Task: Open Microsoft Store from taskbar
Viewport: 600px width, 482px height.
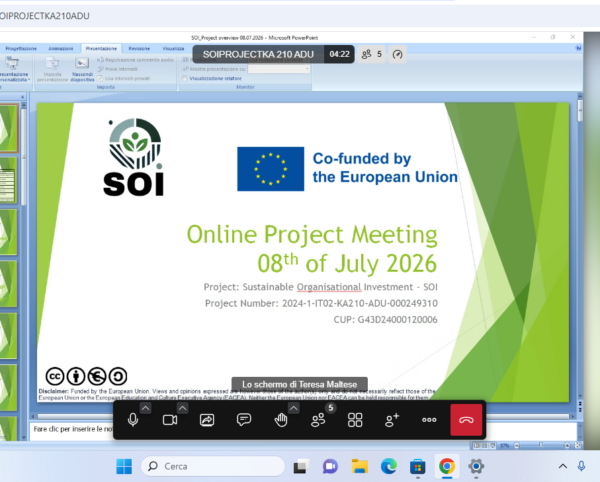Action: (417, 466)
